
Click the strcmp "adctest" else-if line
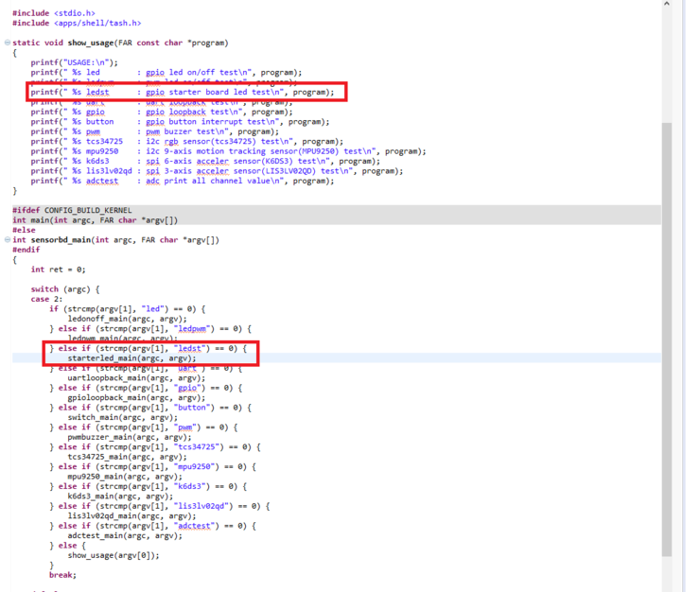(x=152, y=526)
